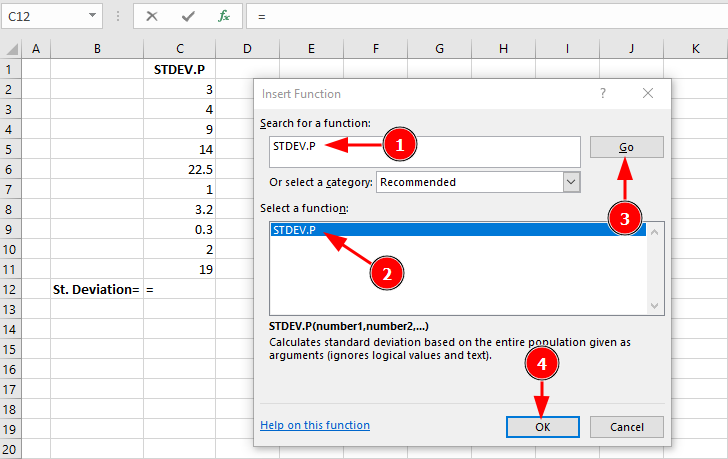728x459 pixels.
Task: Close the Insert Function dialog
Action: coord(648,93)
